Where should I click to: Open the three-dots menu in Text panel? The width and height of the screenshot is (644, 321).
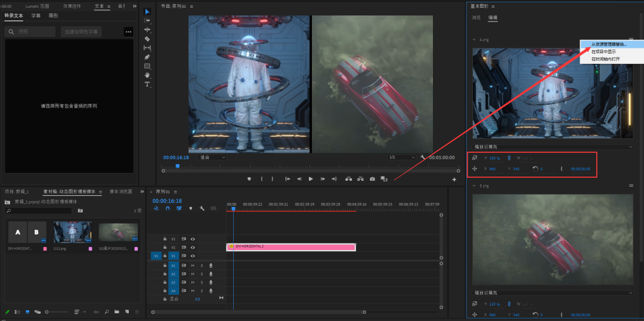(x=129, y=32)
